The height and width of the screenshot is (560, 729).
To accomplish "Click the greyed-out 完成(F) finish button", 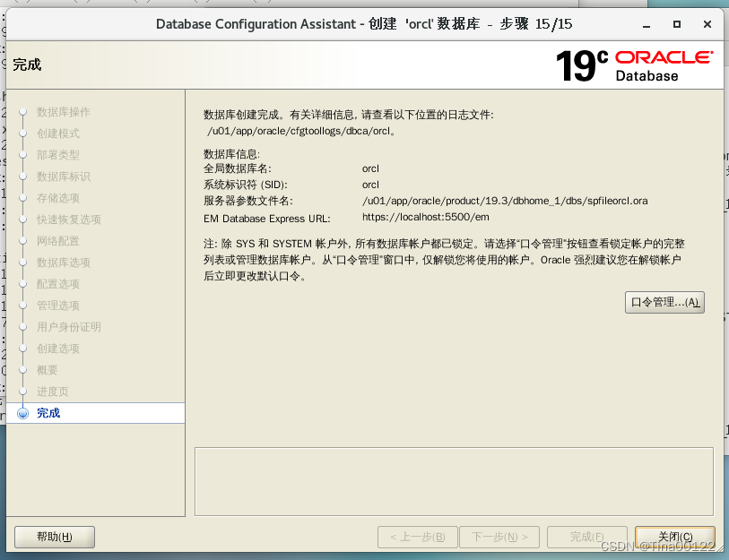I will pyautogui.click(x=586, y=537).
